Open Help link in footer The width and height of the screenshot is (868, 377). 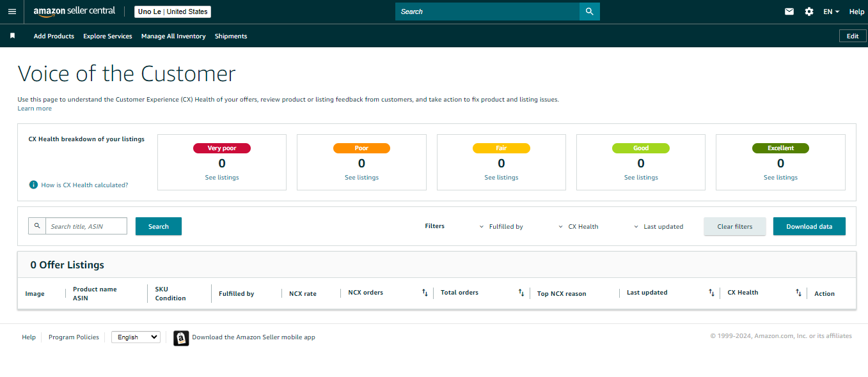click(x=29, y=337)
